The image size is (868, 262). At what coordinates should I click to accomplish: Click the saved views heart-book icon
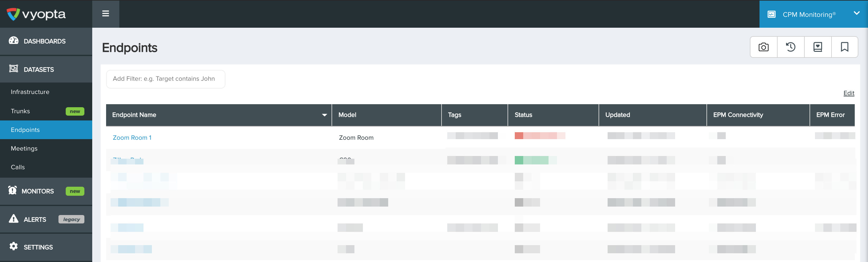pyautogui.click(x=817, y=47)
